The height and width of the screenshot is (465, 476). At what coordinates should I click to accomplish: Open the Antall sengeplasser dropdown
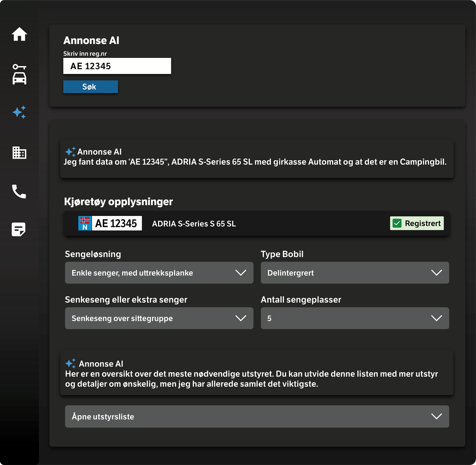[355, 318]
